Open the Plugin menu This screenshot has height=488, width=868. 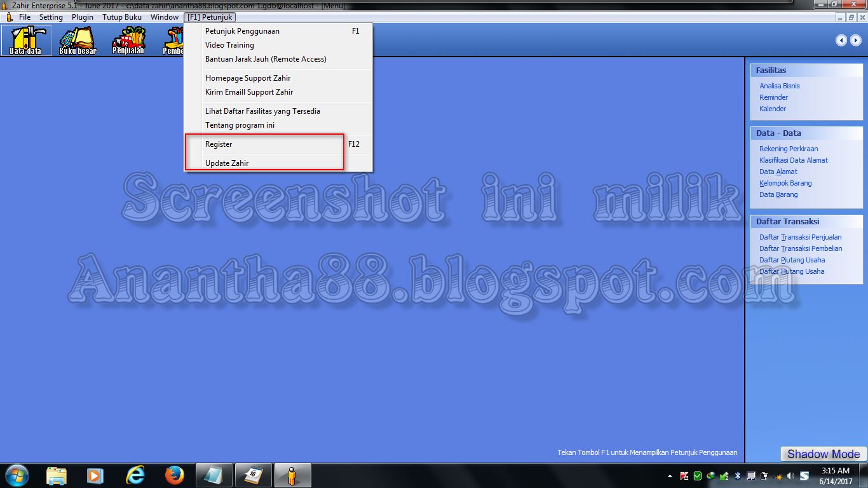pos(83,17)
